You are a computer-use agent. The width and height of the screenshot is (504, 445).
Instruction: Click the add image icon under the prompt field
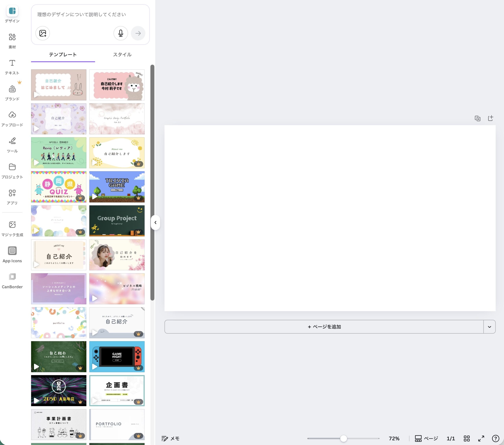[43, 33]
